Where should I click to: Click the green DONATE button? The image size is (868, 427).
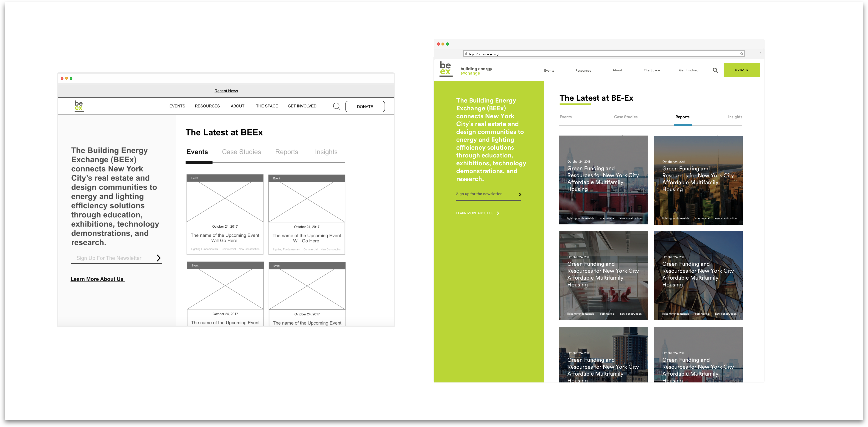pos(741,70)
